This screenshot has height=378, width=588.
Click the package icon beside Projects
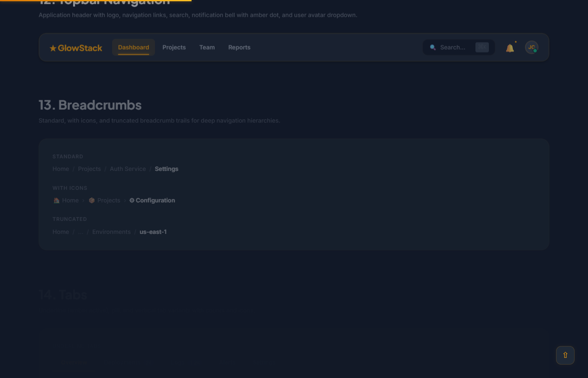(x=92, y=201)
